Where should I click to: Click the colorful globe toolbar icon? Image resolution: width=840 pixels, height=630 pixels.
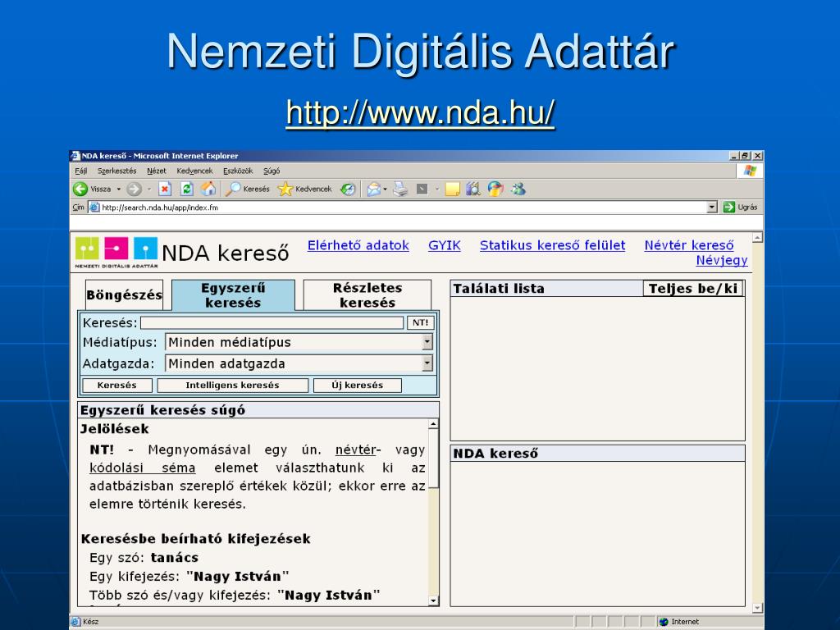pyautogui.click(x=495, y=189)
